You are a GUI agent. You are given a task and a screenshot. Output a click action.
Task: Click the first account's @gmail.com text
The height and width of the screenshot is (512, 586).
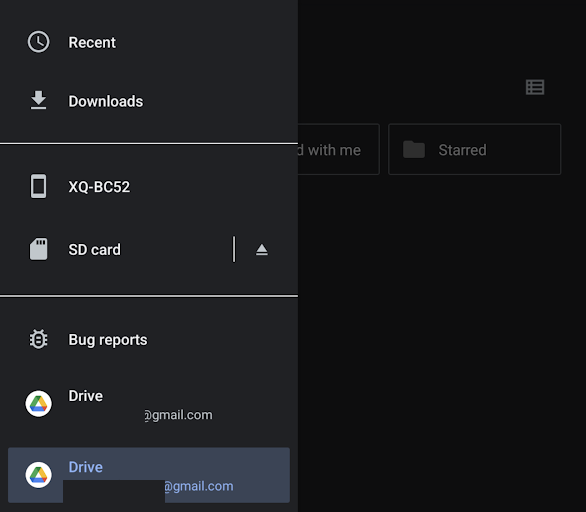178,415
